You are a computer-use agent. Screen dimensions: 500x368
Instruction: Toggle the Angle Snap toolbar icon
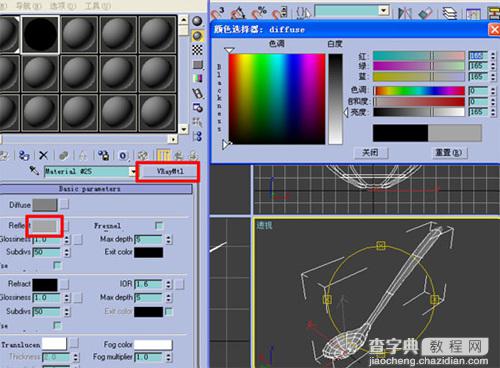click(238, 13)
